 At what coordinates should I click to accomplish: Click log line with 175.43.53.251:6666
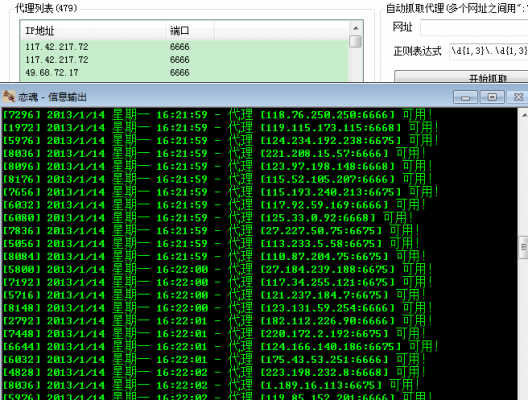(x=214, y=360)
